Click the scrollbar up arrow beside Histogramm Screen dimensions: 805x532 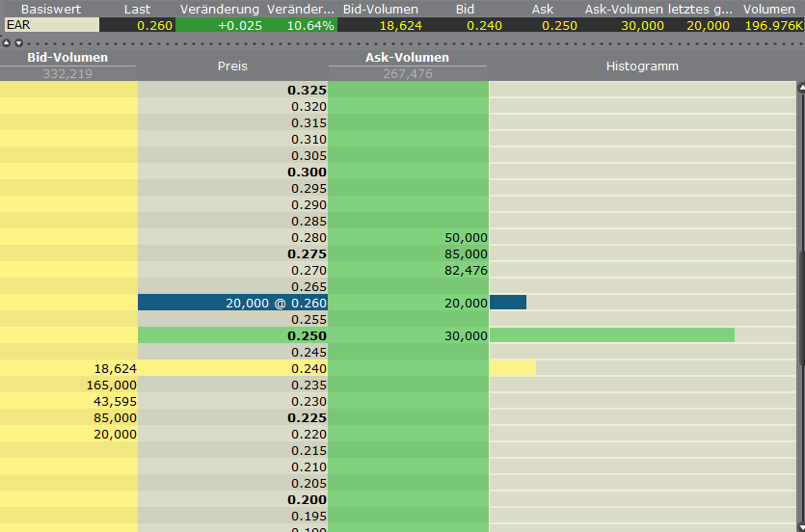(x=799, y=89)
